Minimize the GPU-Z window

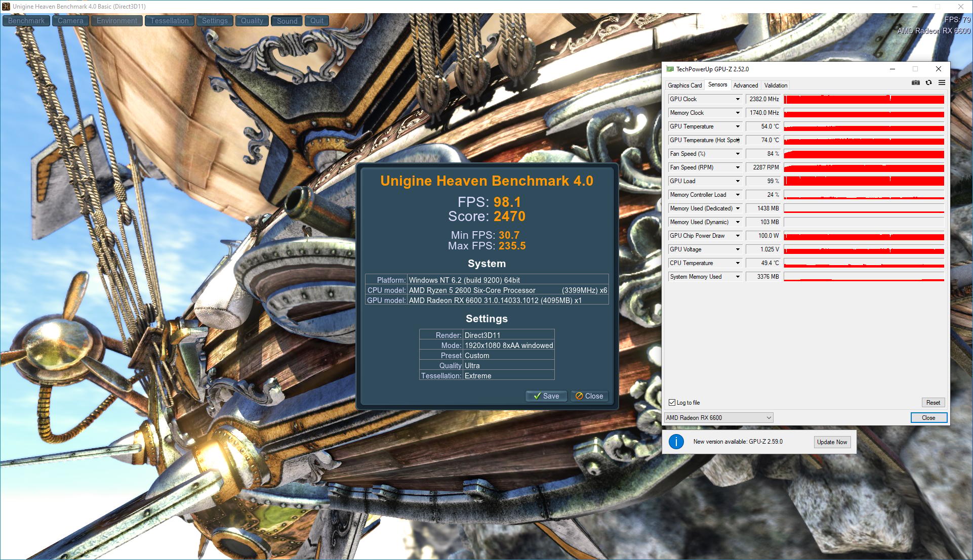point(893,69)
